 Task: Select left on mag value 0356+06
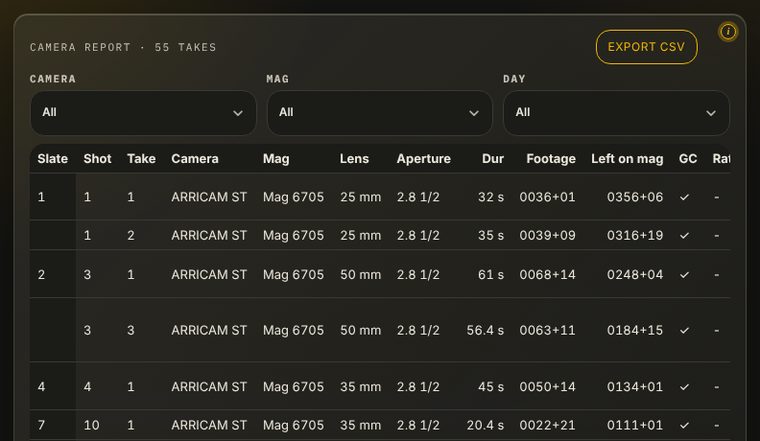[x=635, y=197]
